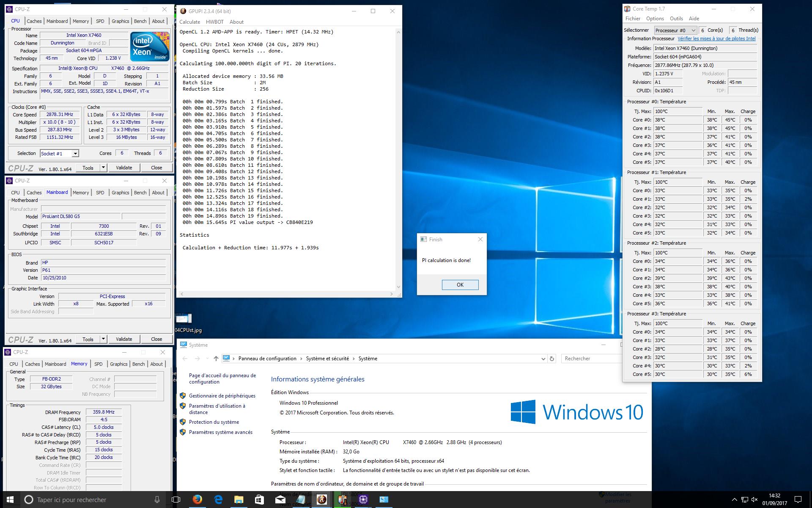Screen dimensions: 812x508
Task: Click the GPUPI horizontal scrollbar
Action: pyautogui.click(x=286, y=293)
